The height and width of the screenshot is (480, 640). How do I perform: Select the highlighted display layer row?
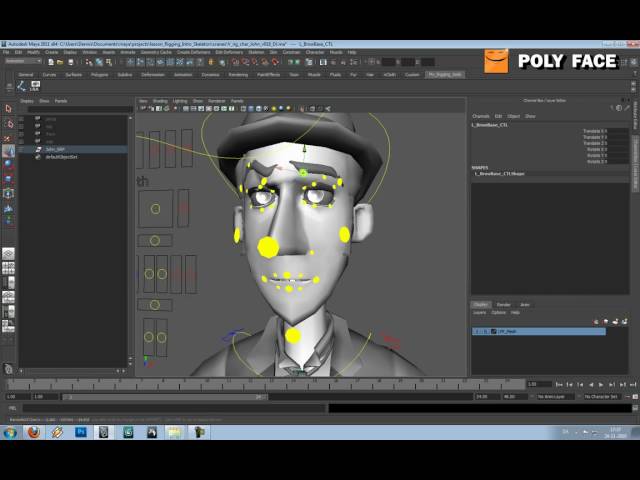coord(539,331)
